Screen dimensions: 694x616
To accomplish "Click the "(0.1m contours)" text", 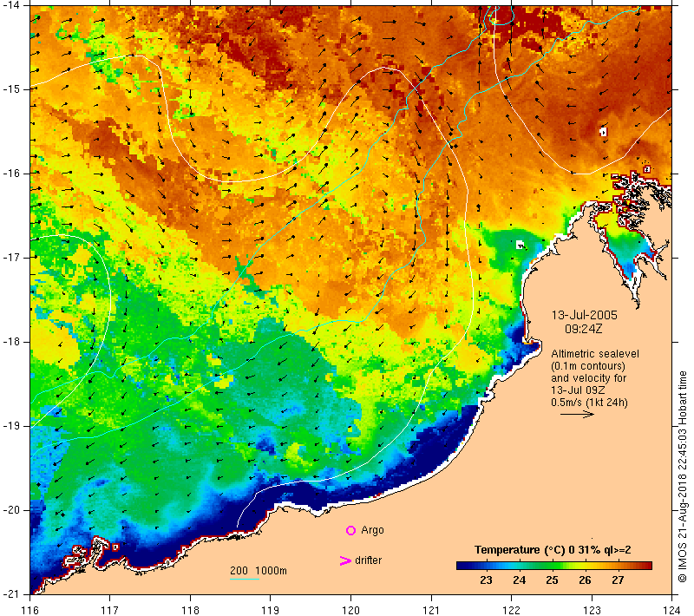I will (x=588, y=366).
